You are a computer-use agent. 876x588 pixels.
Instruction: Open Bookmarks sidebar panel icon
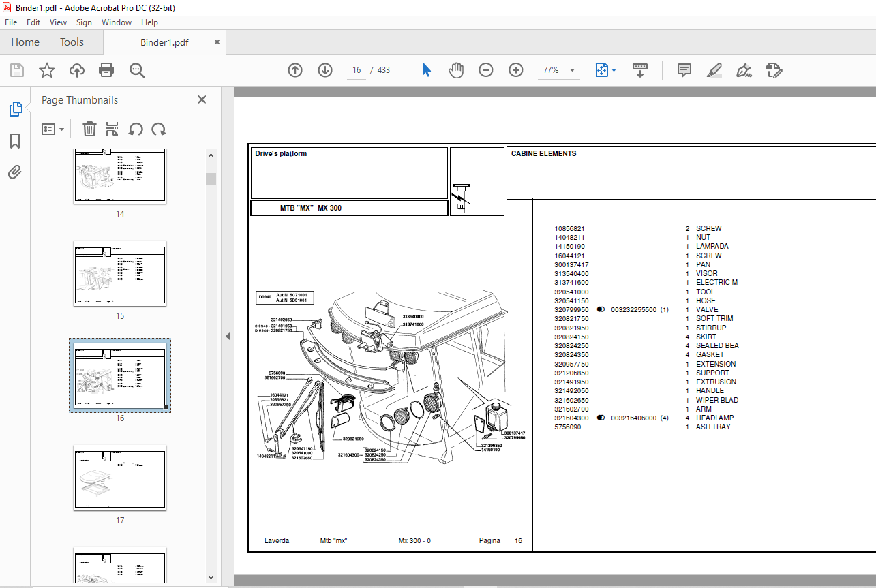point(15,141)
